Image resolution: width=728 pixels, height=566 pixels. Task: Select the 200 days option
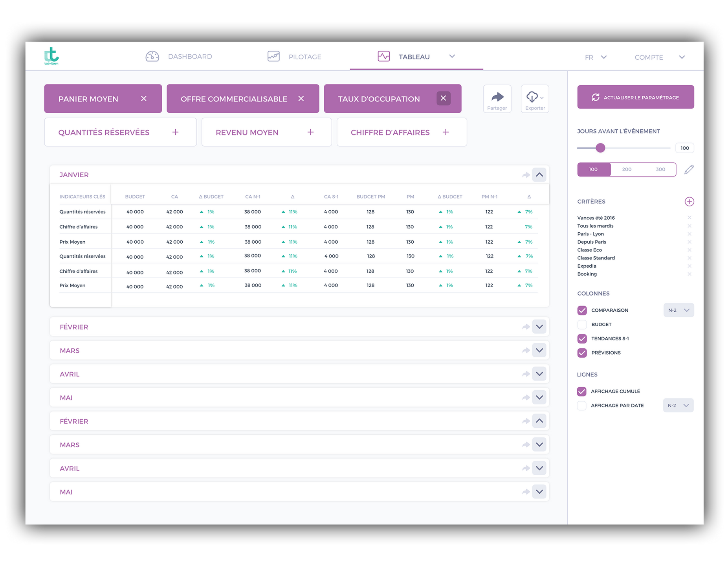click(x=627, y=169)
